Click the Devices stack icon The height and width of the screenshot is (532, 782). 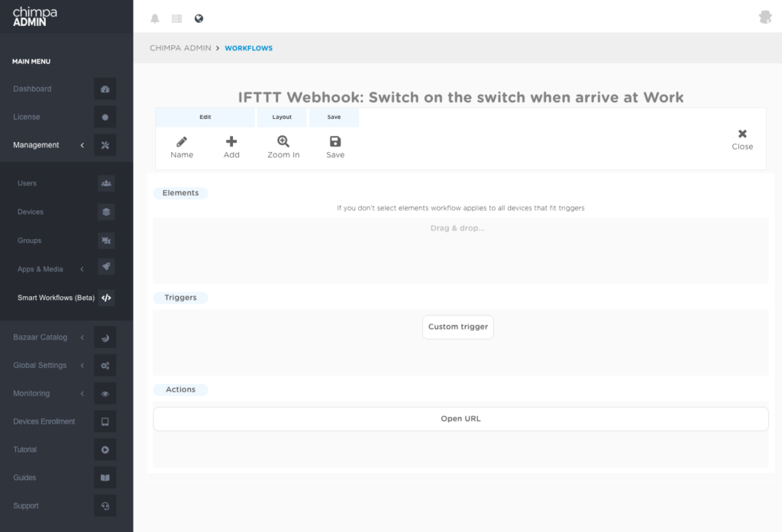(105, 212)
